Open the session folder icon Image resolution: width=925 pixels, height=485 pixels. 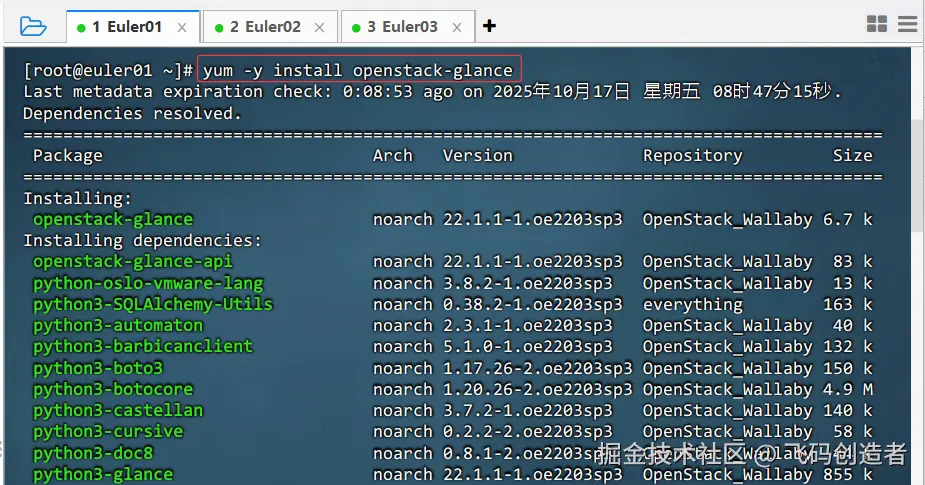tap(32, 27)
